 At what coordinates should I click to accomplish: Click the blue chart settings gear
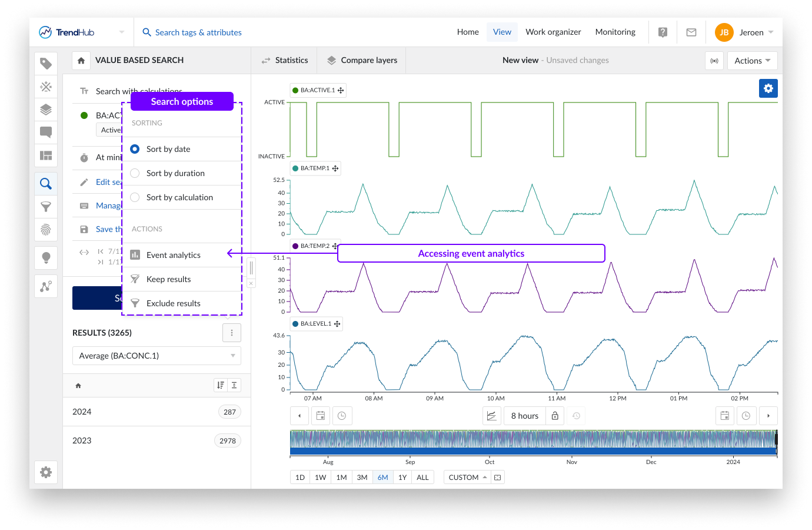click(768, 88)
